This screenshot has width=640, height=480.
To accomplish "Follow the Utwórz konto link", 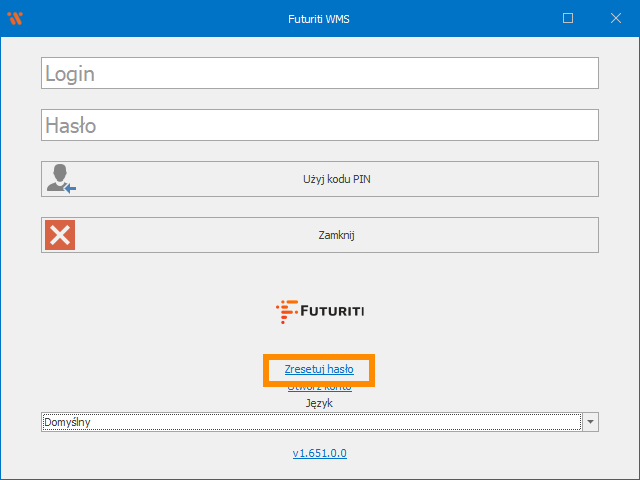I will [x=319, y=387].
